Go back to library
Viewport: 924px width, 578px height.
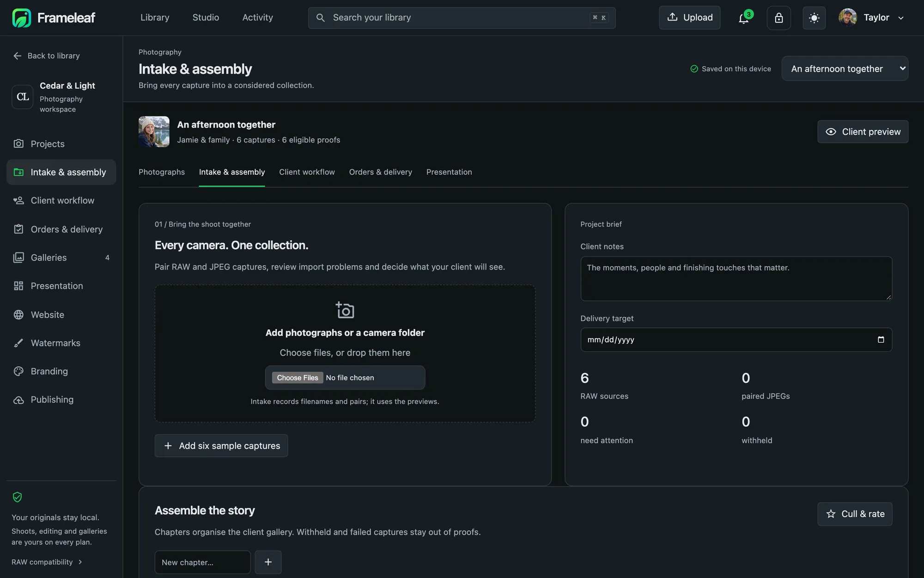pyautogui.click(x=46, y=55)
